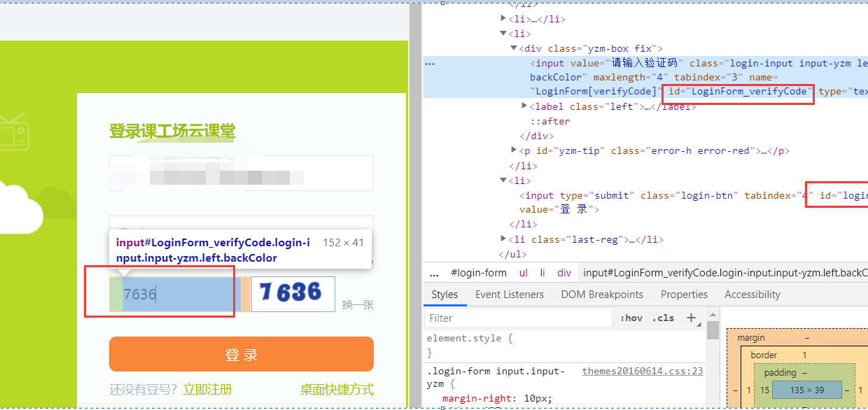Collapse the div class yzm-box node

[514, 48]
